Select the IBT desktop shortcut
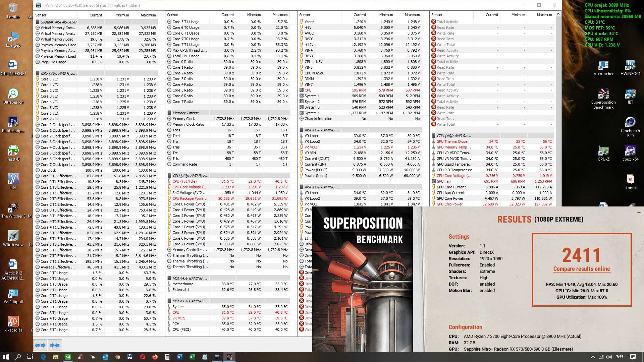644x362 pixels. [630, 97]
